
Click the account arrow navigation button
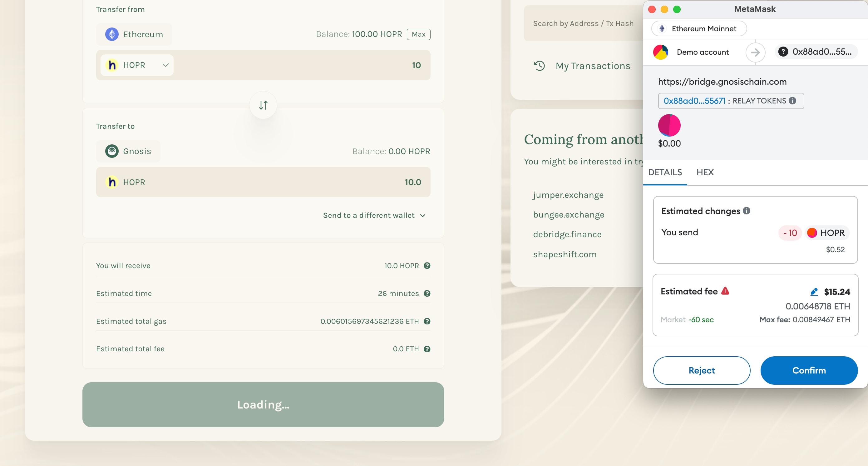756,52
